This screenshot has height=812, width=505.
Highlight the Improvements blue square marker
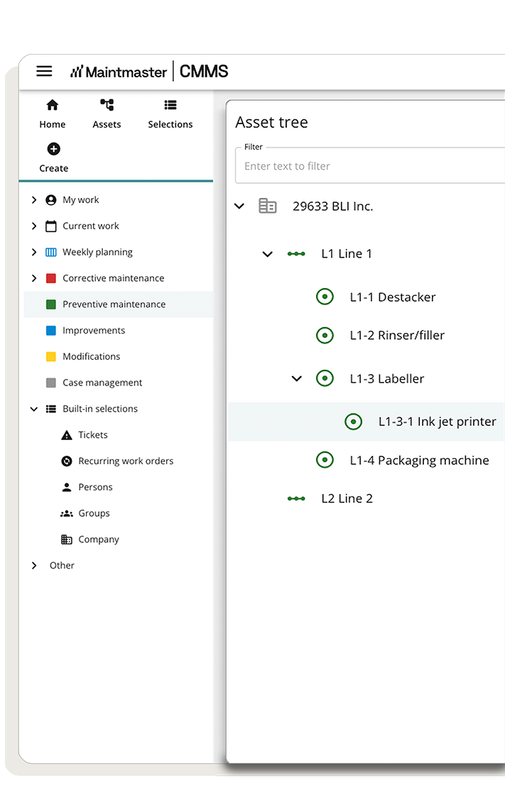51,330
